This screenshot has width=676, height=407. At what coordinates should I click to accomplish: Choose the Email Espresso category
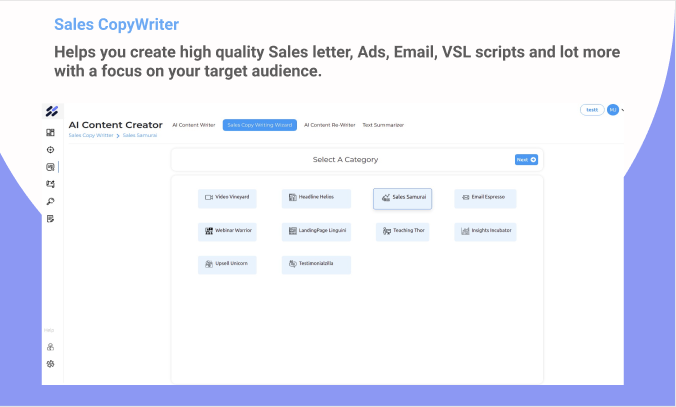pos(485,198)
